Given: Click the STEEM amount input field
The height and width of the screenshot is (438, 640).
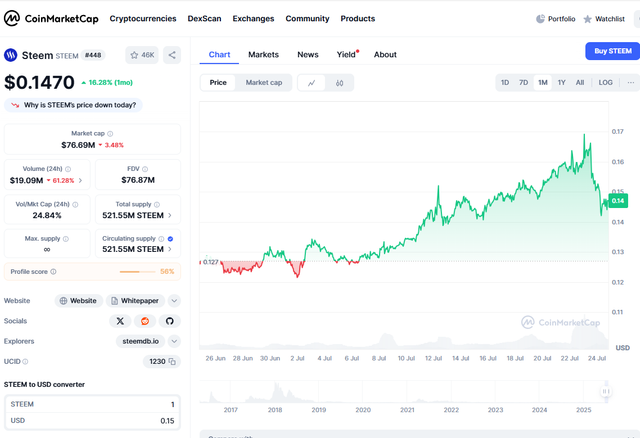Looking at the screenshot, I should click(x=92, y=404).
